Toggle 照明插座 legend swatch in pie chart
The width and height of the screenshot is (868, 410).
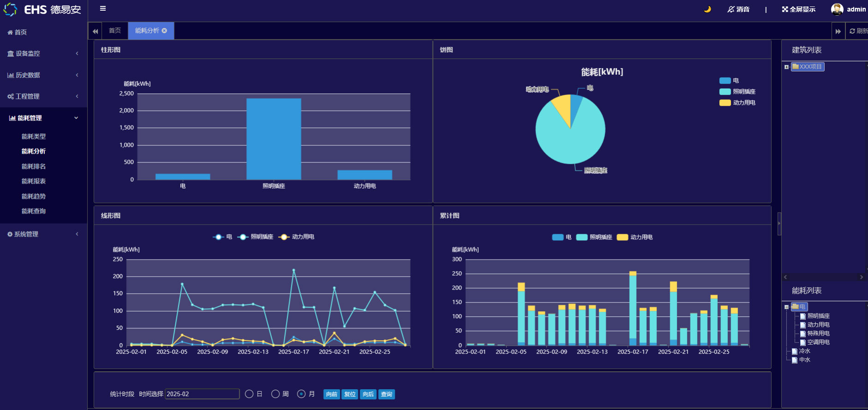(725, 92)
